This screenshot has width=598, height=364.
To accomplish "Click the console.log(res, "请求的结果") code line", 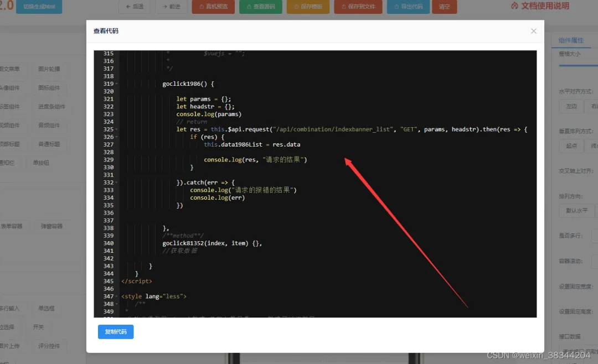I will [255, 160].
